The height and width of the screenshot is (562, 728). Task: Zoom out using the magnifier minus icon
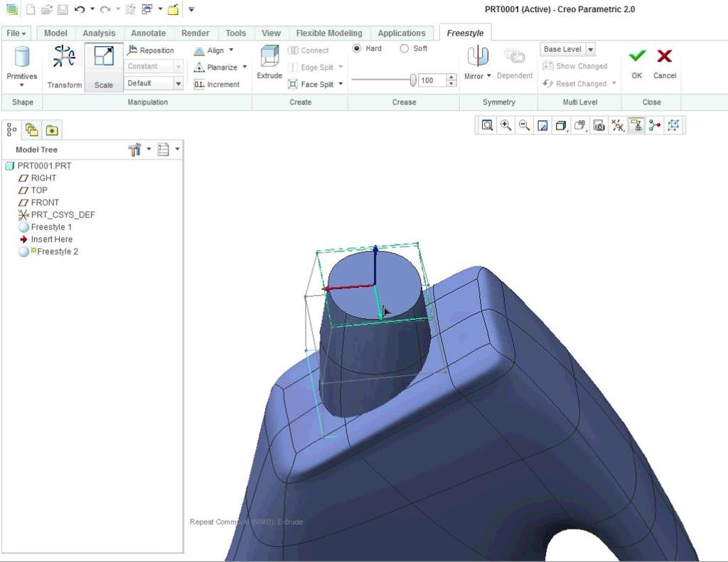[x=524, y=125]
